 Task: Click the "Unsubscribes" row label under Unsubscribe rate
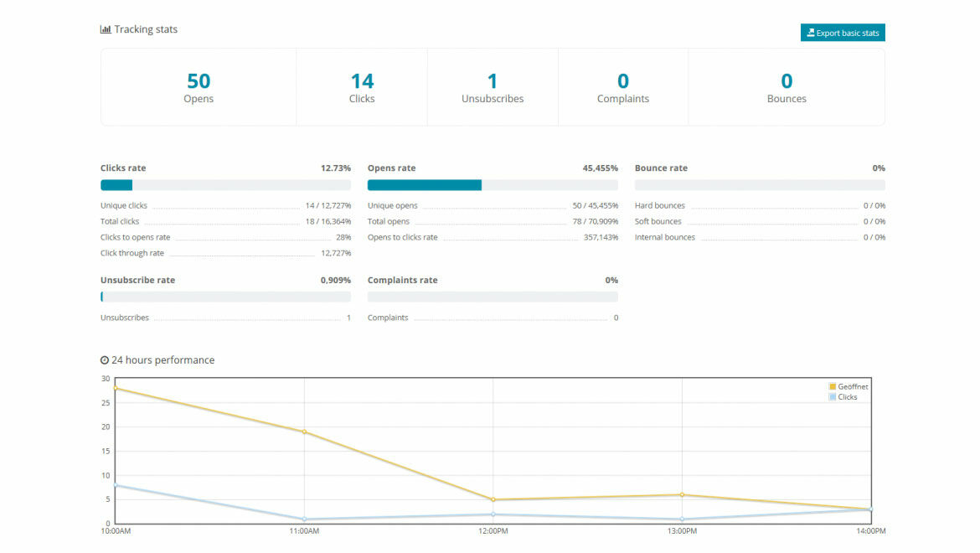click(x=125, y=318)
